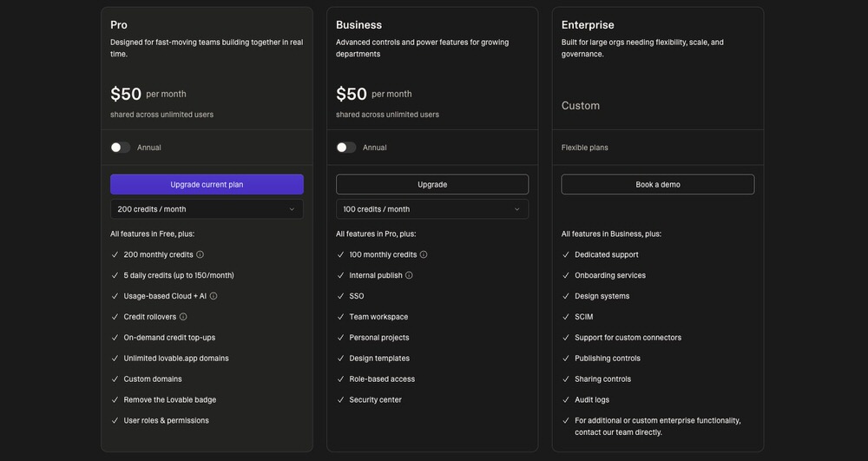Image resolution: width=868 pixels, height=461 pixels.
Task: Click 'Audit logs' feature
Action: pos(592,399)
